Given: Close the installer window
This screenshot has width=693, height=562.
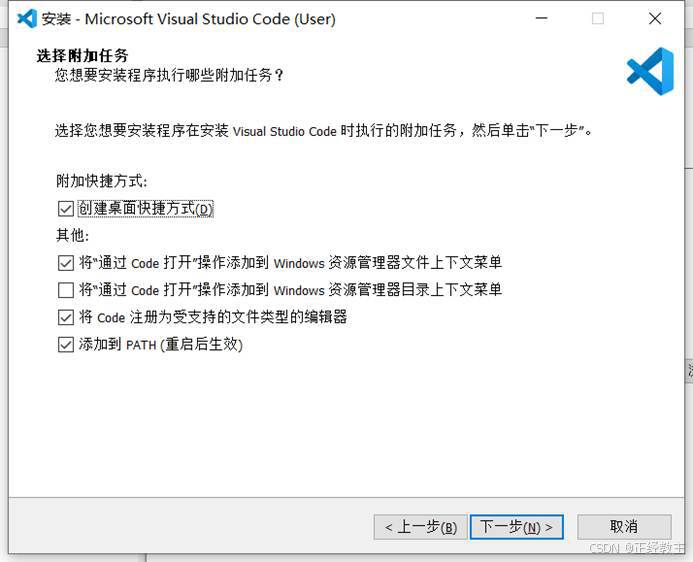Looking at the screenshot, I should [x=655, y=19].
